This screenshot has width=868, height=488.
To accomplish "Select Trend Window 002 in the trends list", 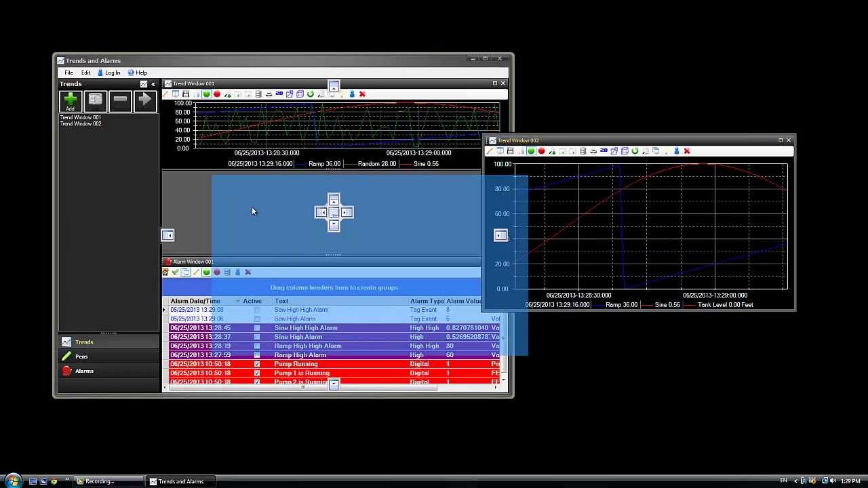I will 81,124.
